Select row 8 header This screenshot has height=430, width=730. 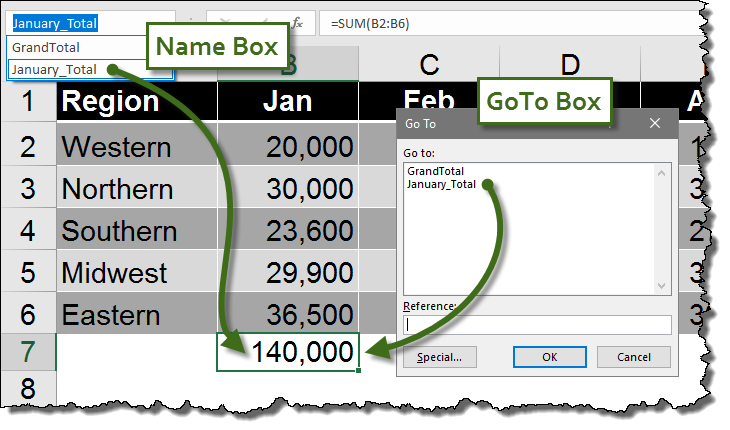click(x=28, y=388)
